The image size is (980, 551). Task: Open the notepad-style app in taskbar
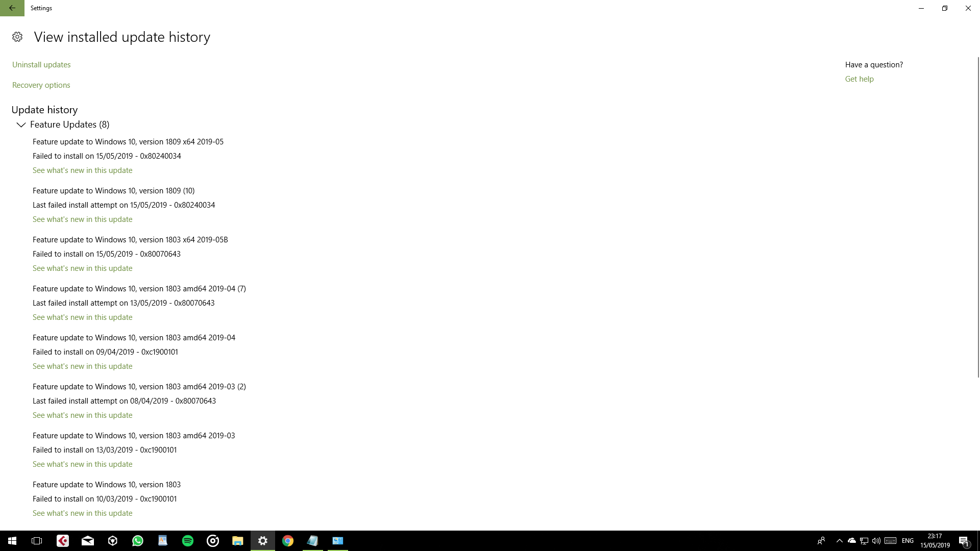tap(313, 541)
